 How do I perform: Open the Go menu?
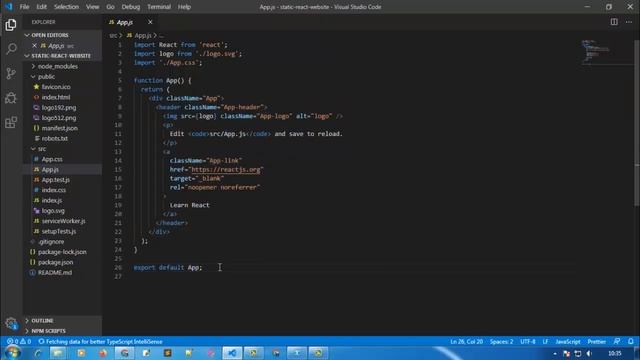110,7
